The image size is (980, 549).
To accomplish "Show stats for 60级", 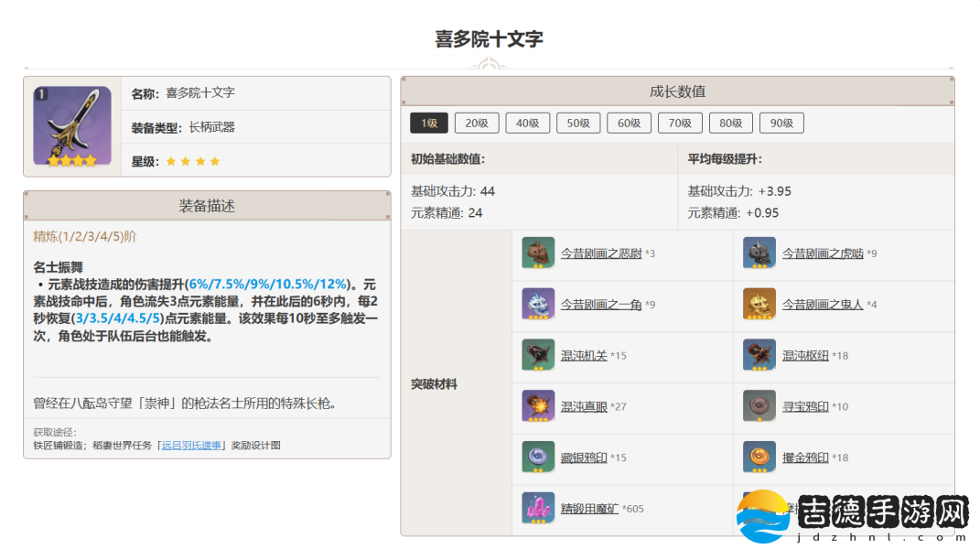I will [629, 124].
